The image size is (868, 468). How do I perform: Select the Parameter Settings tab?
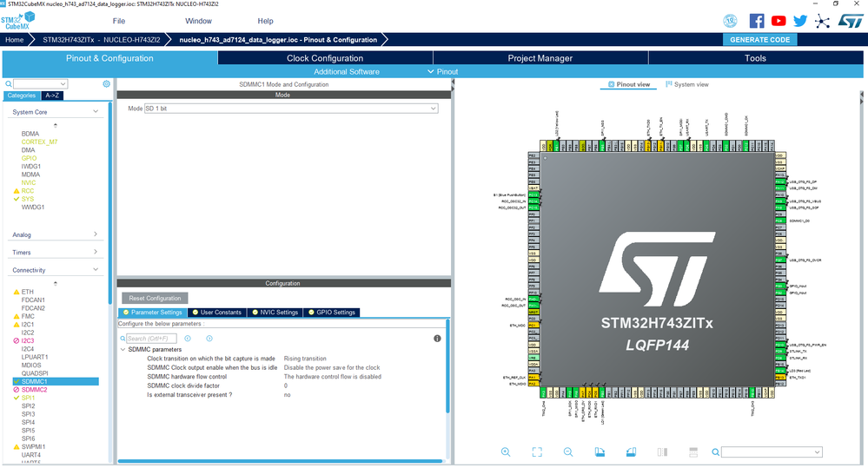[x=153, y=313]
